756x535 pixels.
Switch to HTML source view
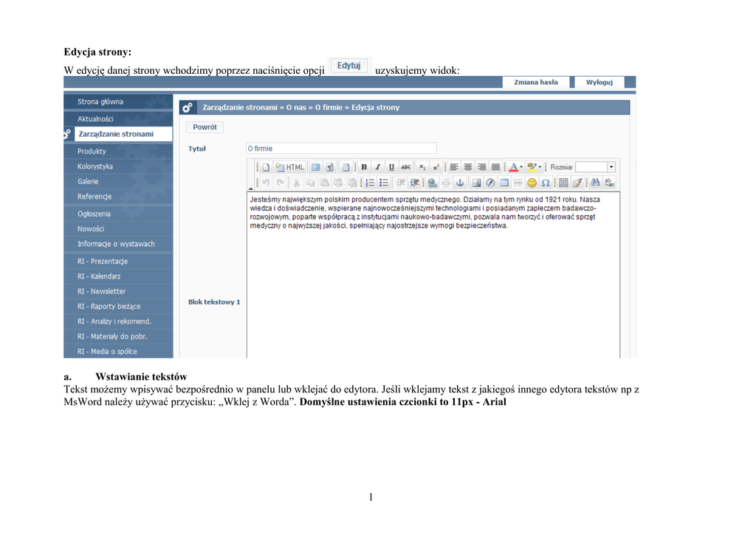pos(290,167)
